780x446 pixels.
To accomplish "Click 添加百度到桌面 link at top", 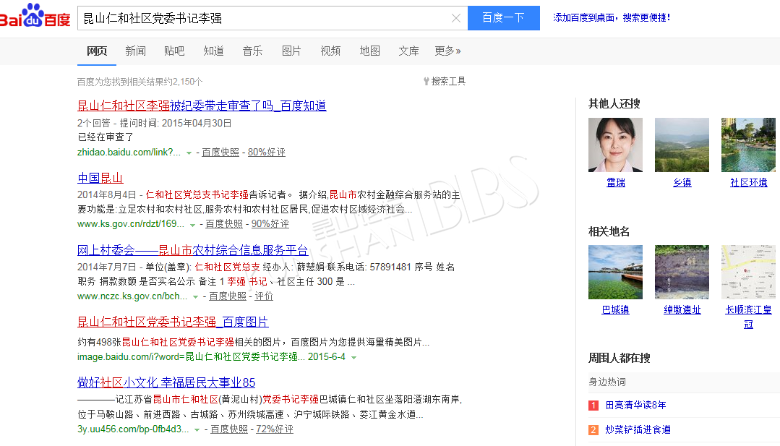I will 611,18.
